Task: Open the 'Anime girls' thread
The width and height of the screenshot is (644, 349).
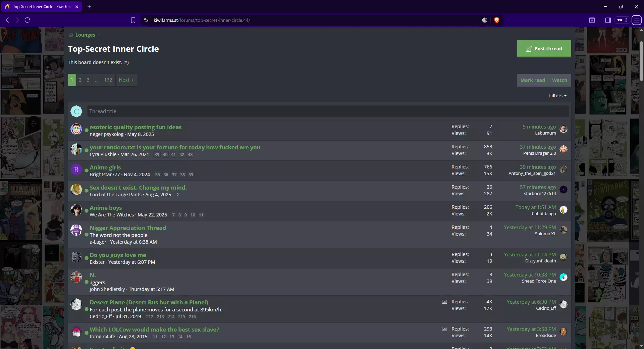Action: pyautogui.click(x=105, y=167)
